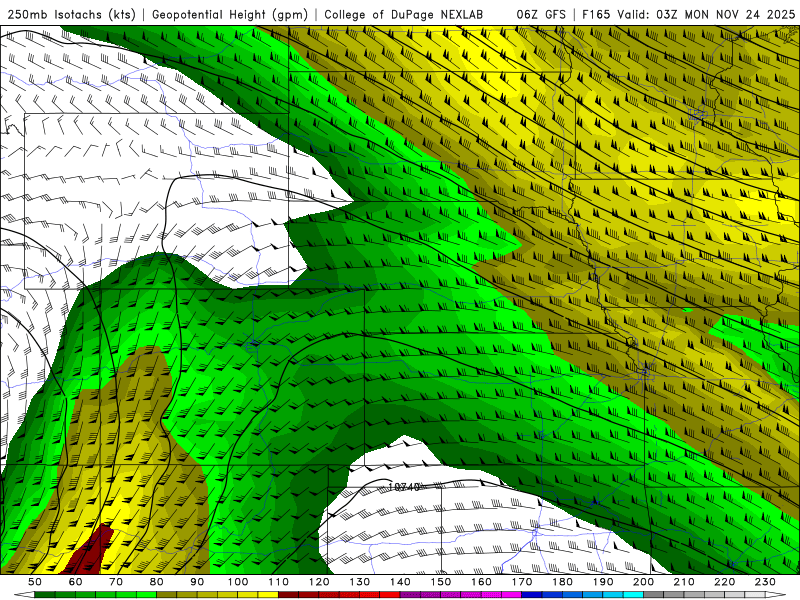
Task: Click the 110 kt color scale label
Action: (x=279, y=582)
